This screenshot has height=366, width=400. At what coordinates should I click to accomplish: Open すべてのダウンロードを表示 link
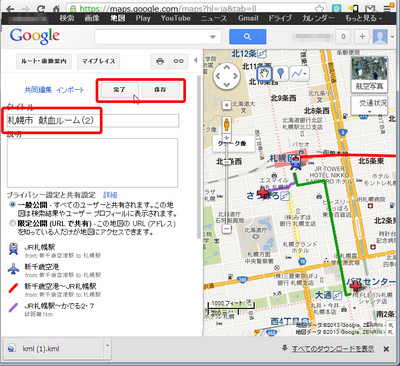(333, 349)
